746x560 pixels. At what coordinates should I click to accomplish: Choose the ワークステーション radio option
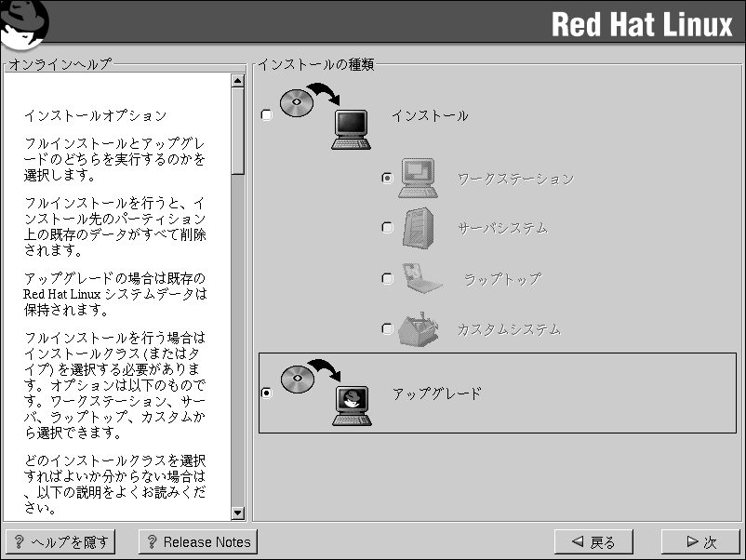387,178
